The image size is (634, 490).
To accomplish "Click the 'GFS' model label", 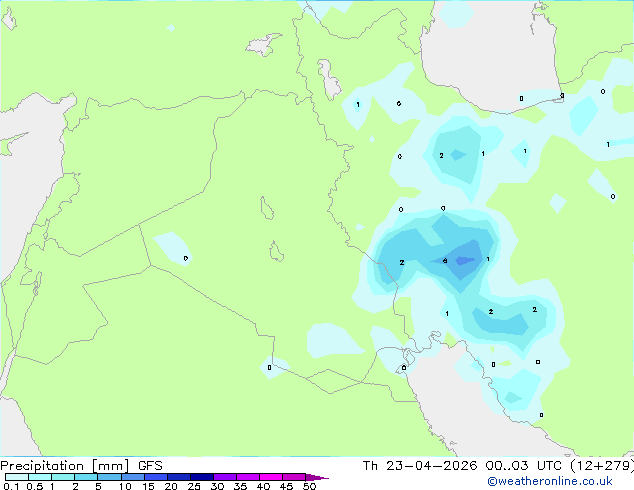I will 150,466.
